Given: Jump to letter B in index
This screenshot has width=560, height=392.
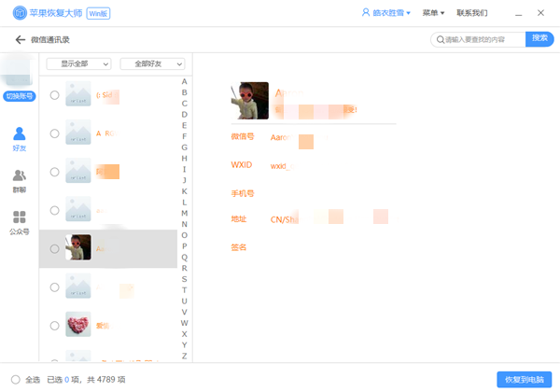Looking at the screenshot, I should pyautogui.click(x=184, y=92).
